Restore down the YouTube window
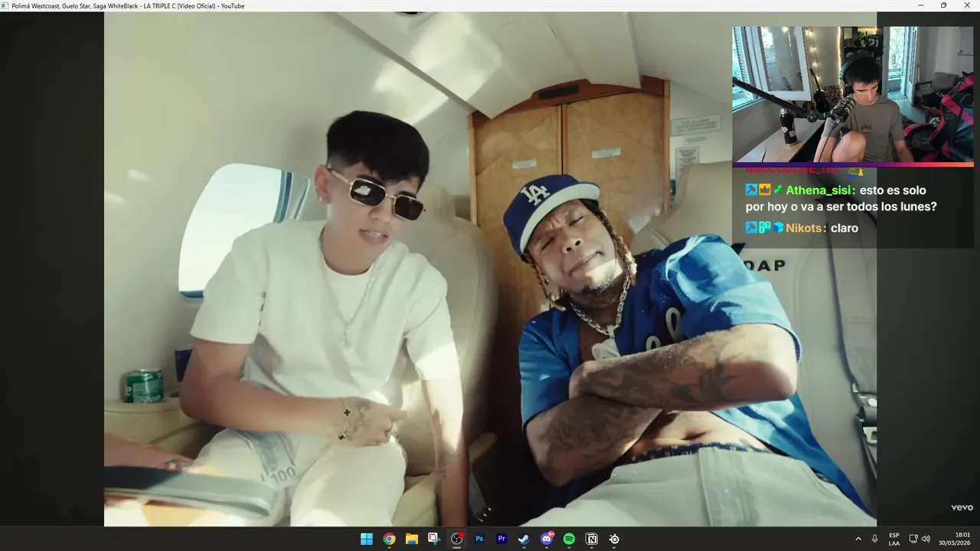 [x=943, y=5]
